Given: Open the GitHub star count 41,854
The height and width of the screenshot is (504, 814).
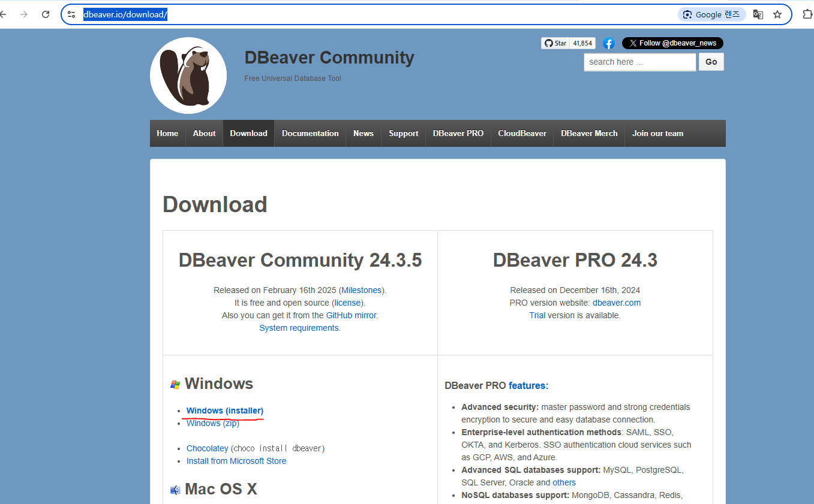Looking at the screenshot, I should pyautogui.click(x=582, y=43).
